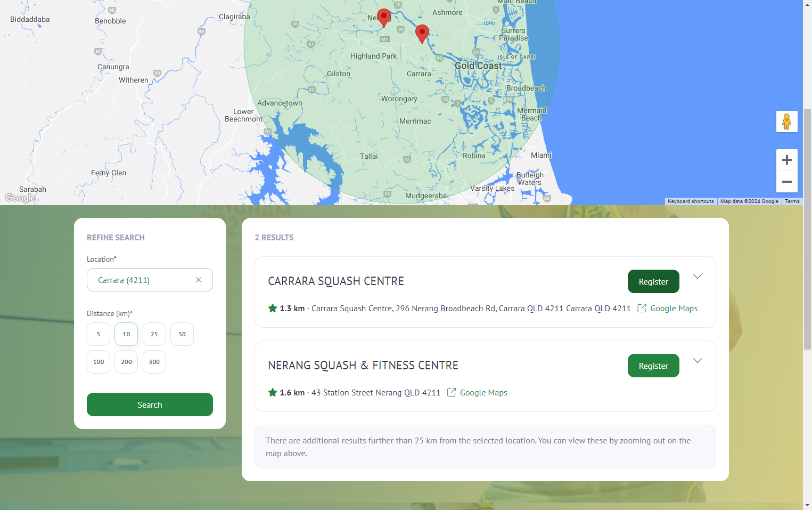Click the Mudgeeraba map label
Screen dimensions: 812x510
coord(426,196)
